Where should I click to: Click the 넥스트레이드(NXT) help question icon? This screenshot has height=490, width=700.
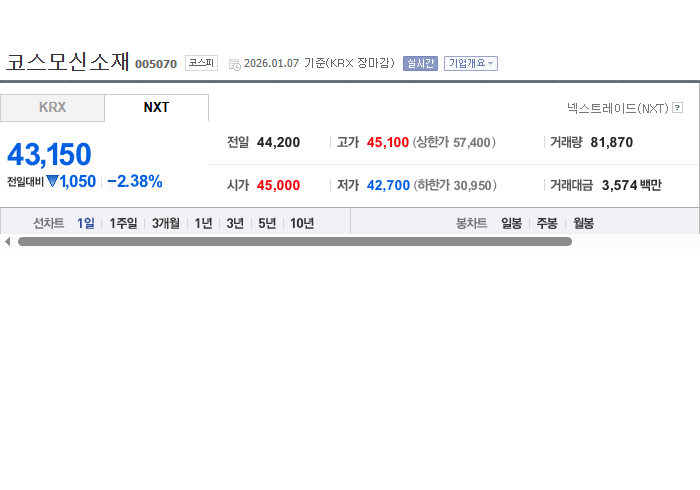(x=677, y=108)
